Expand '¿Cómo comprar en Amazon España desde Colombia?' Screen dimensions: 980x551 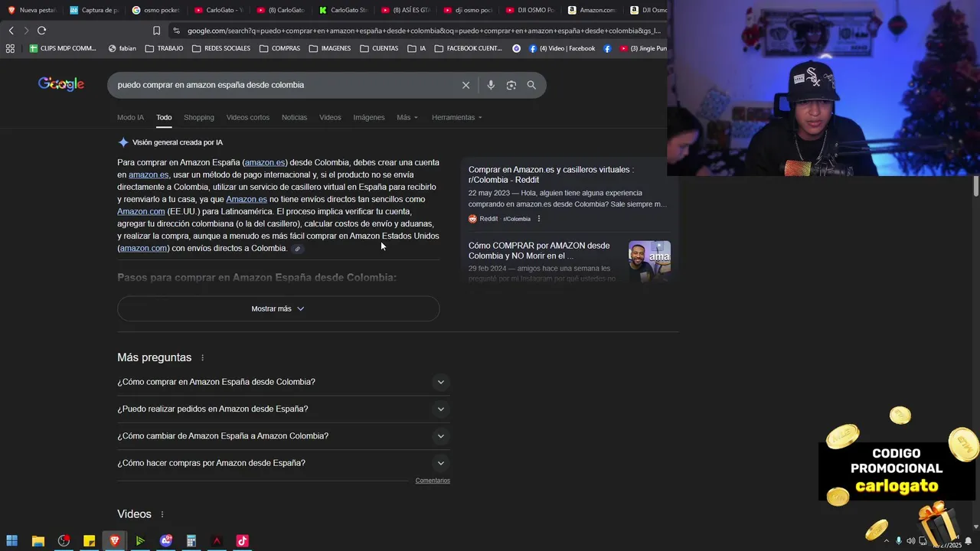tap(283, 382)
